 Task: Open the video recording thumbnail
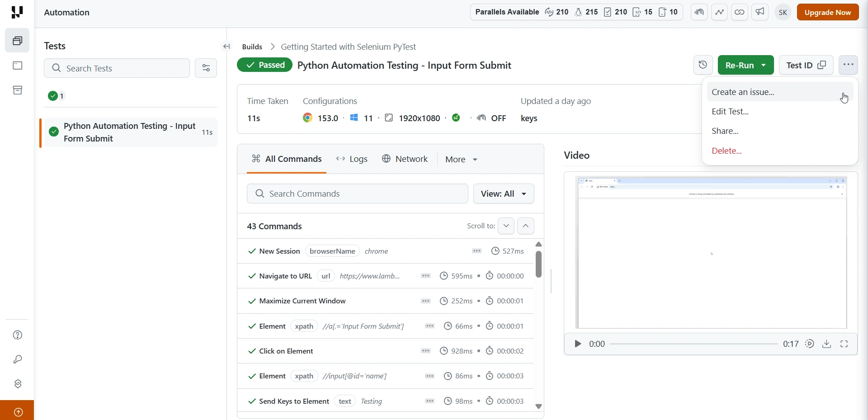[x=711, y=252]
